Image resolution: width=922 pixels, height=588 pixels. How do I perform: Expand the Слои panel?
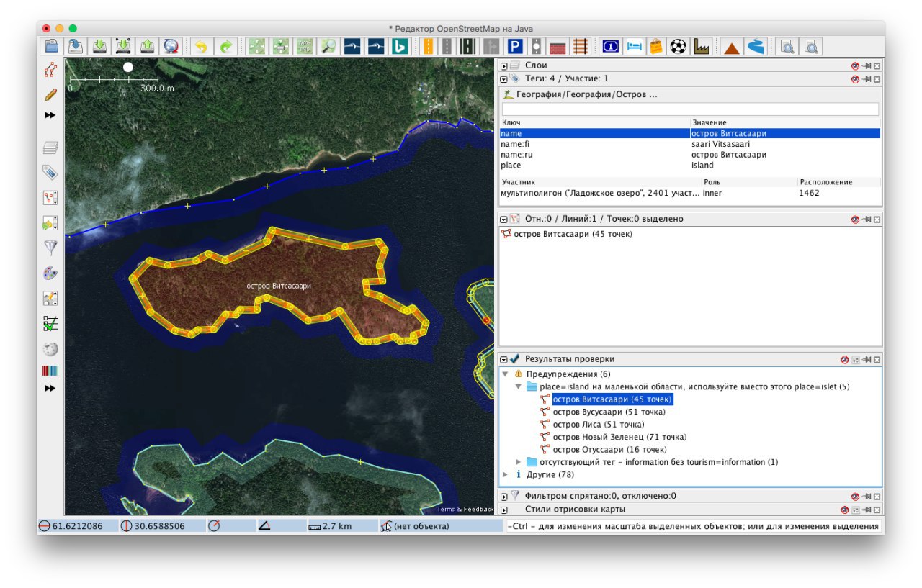pyautogui.click(x=504, y=65)
